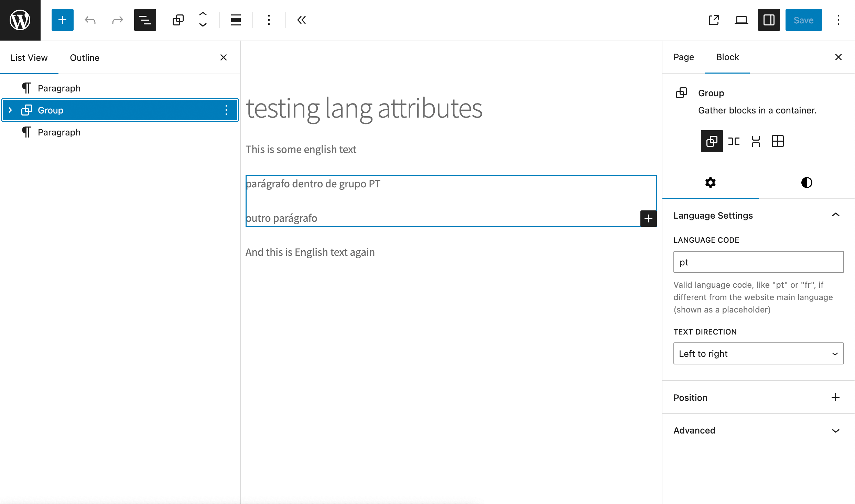Add a block inside the group

(648, 218)
